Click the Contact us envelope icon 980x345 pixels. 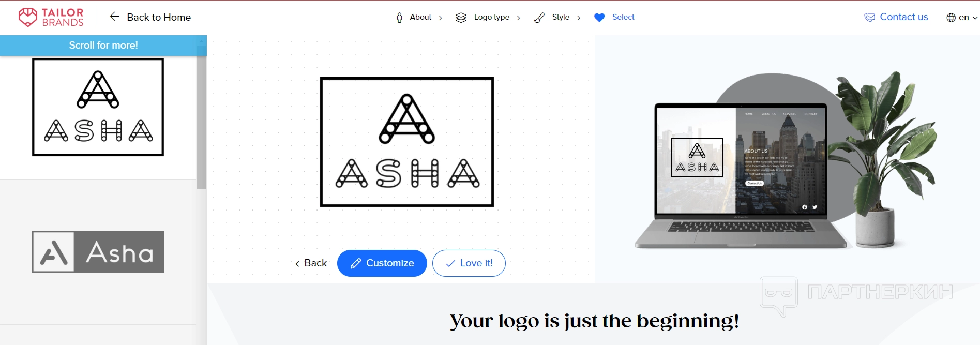pos(869,18)
